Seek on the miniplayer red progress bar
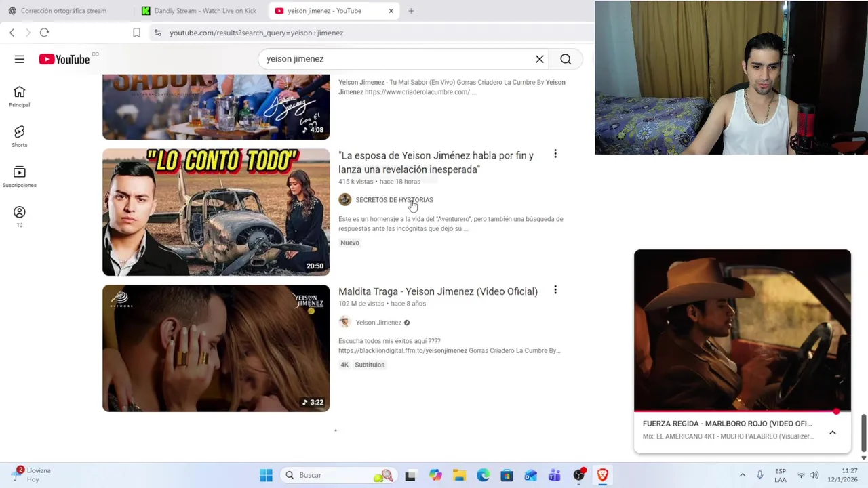868x488 pixels. [742, 411]
